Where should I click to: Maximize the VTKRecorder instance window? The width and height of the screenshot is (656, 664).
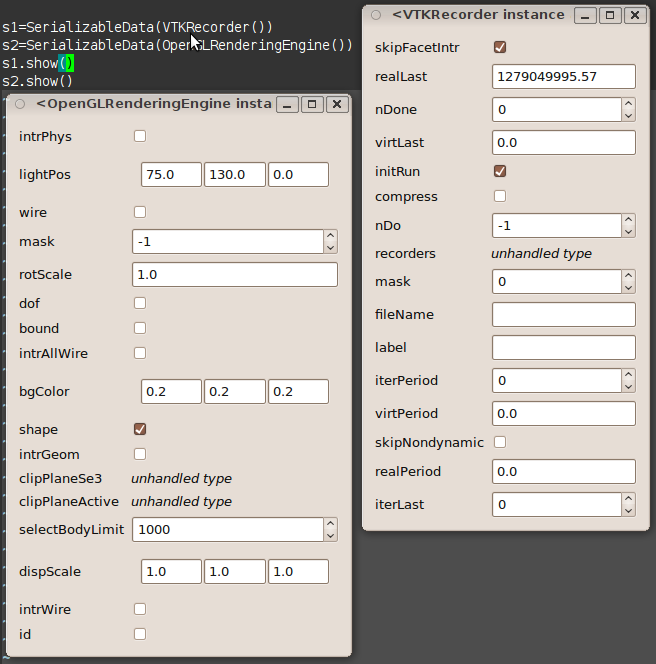610,15
